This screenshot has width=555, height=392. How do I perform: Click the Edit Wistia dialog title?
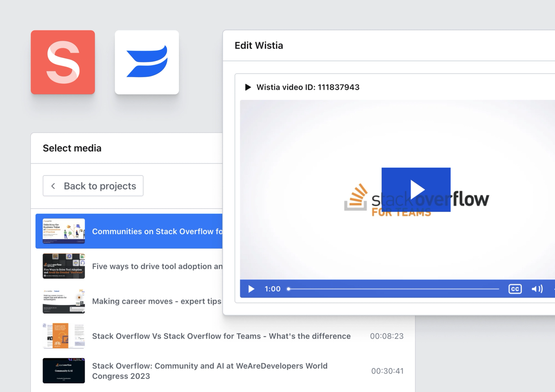(259, 45)
